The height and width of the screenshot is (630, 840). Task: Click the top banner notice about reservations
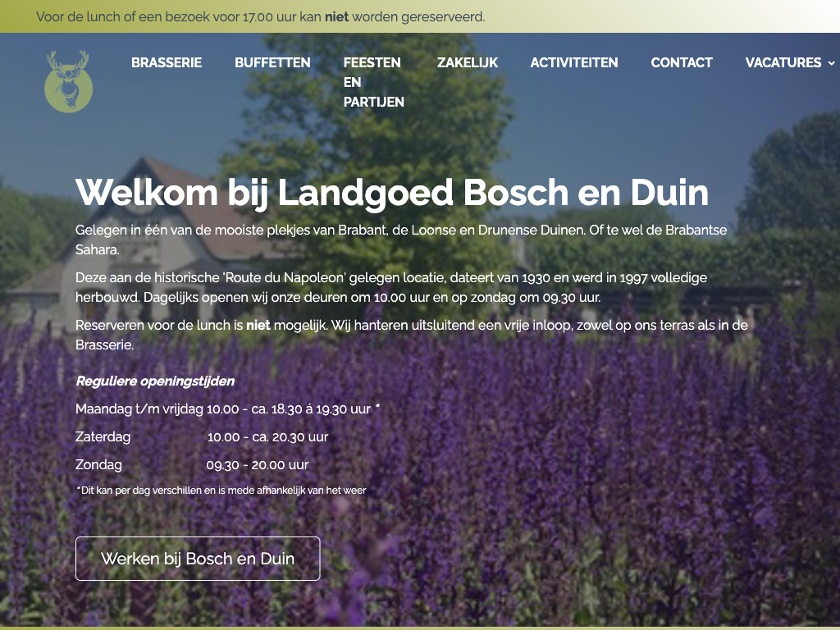click(x=261, y=16)
